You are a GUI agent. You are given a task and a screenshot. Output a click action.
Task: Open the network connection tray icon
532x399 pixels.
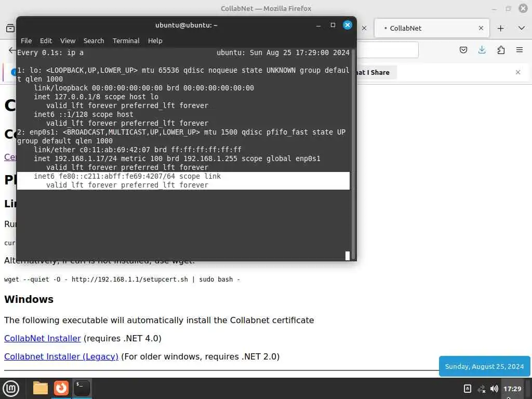coord(481,389)
